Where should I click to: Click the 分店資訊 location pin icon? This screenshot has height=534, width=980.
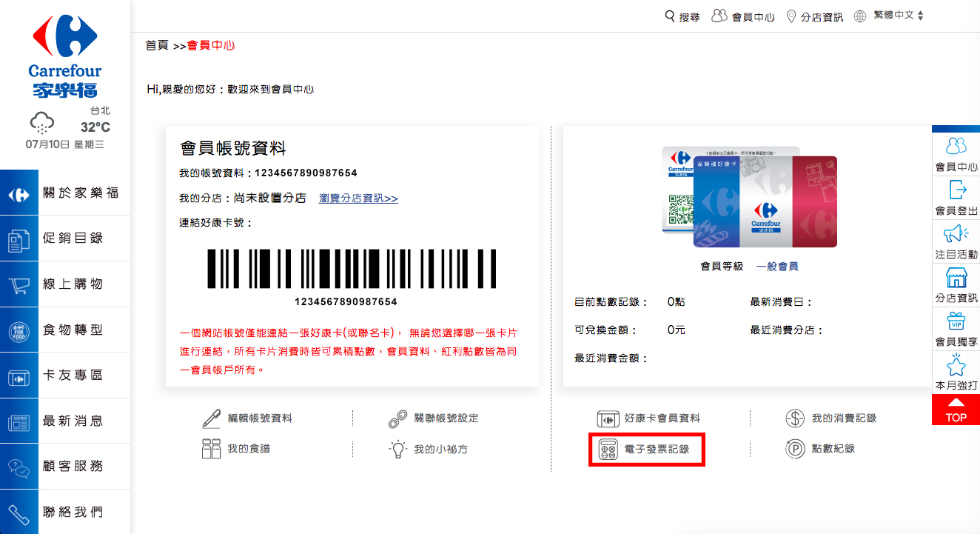pyautogui.click(x=791, y=16)
